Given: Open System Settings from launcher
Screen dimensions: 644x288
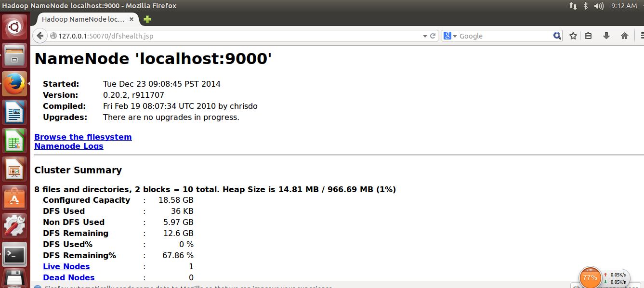Looking at the screenshot, I should [14, 226].
